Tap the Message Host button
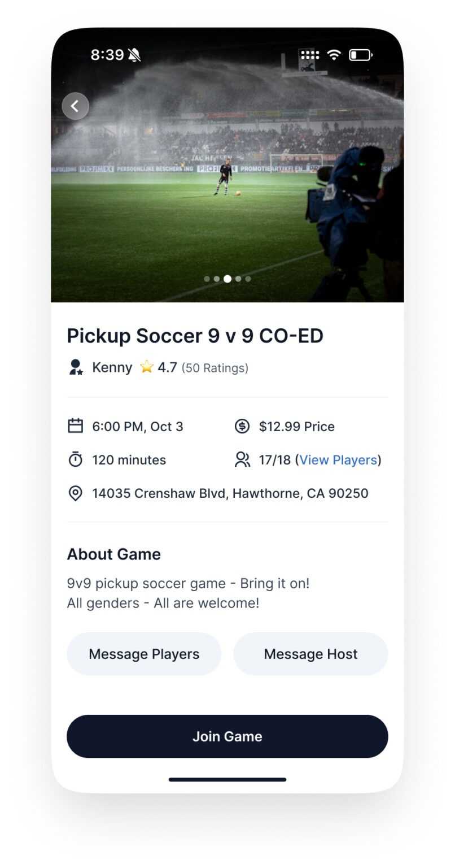The width and height of the screenshot is (455, 868). (310, 654)
